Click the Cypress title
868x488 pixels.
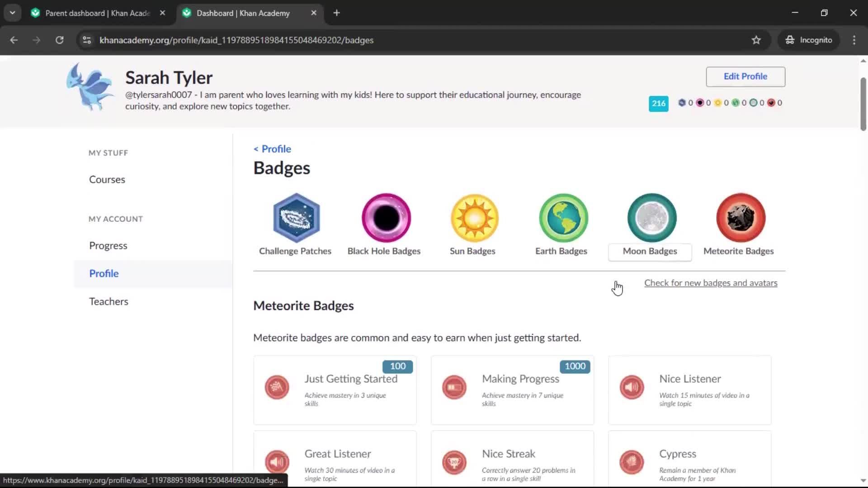[678, 454]
